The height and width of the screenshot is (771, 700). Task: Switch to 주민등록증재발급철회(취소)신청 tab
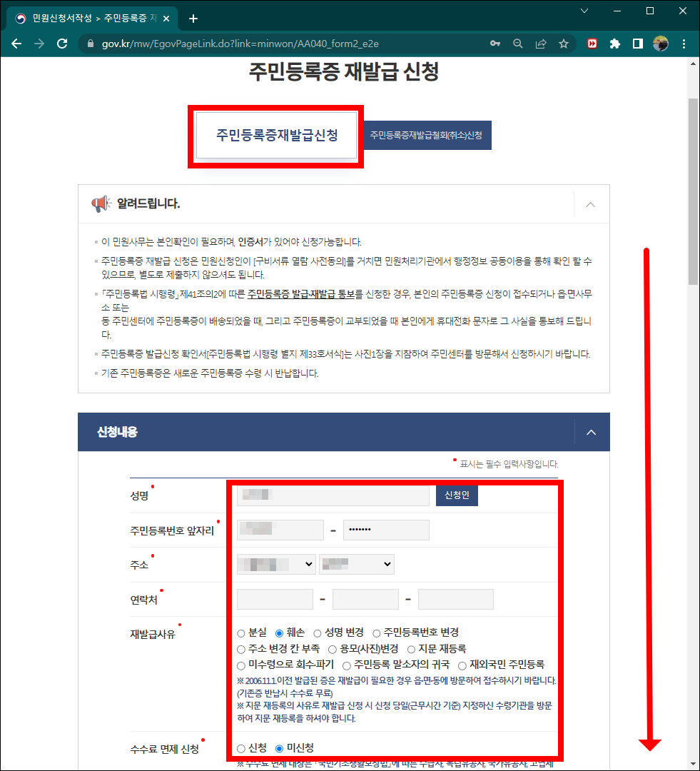click(x=426, y=134)
